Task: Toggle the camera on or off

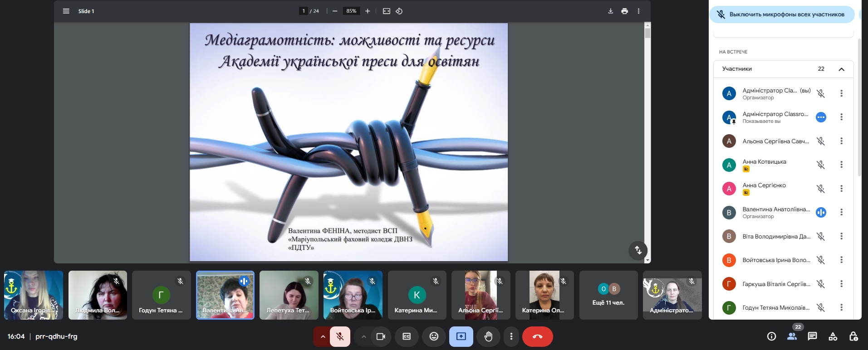Action: [381, 336]
